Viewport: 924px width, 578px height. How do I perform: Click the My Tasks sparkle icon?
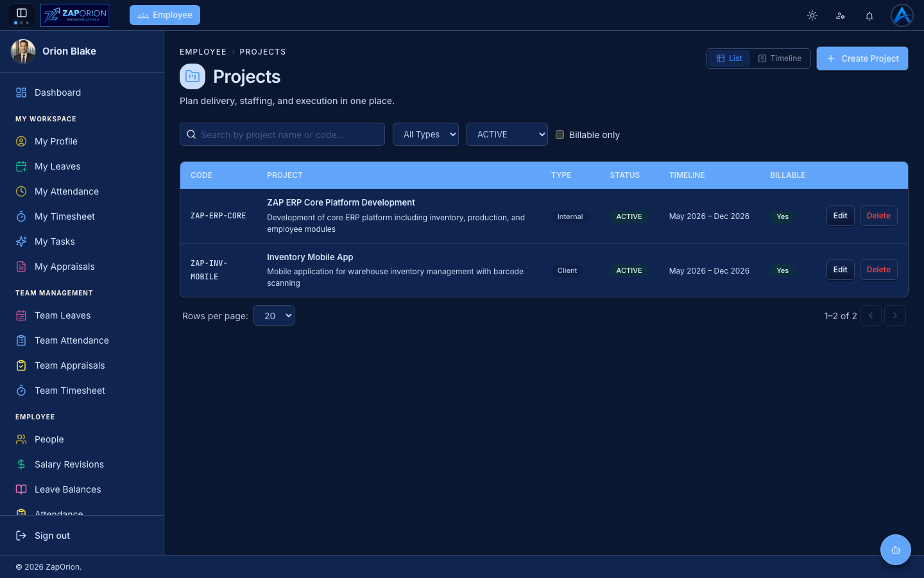pos(21,241)
